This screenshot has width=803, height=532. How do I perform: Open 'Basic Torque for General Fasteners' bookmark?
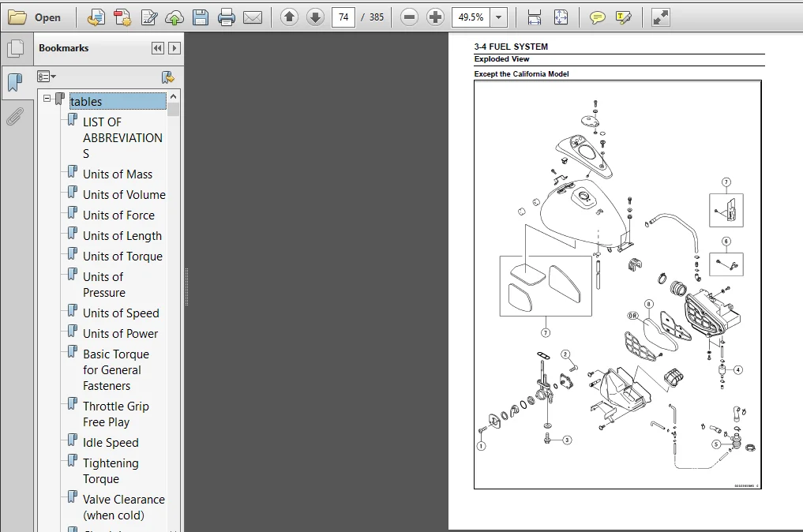pos(116,369)
